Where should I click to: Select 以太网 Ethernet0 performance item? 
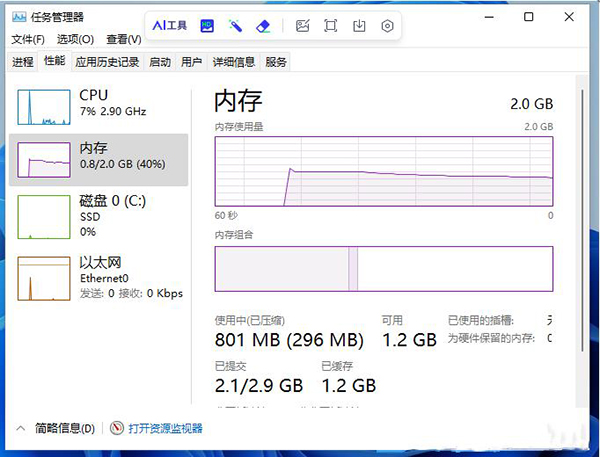point(98,276)
